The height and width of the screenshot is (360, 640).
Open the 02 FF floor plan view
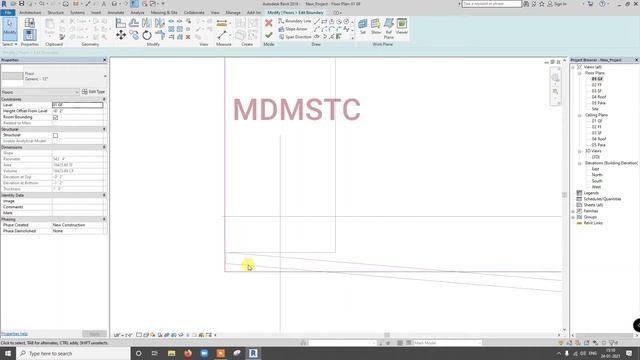coord(596,85)
